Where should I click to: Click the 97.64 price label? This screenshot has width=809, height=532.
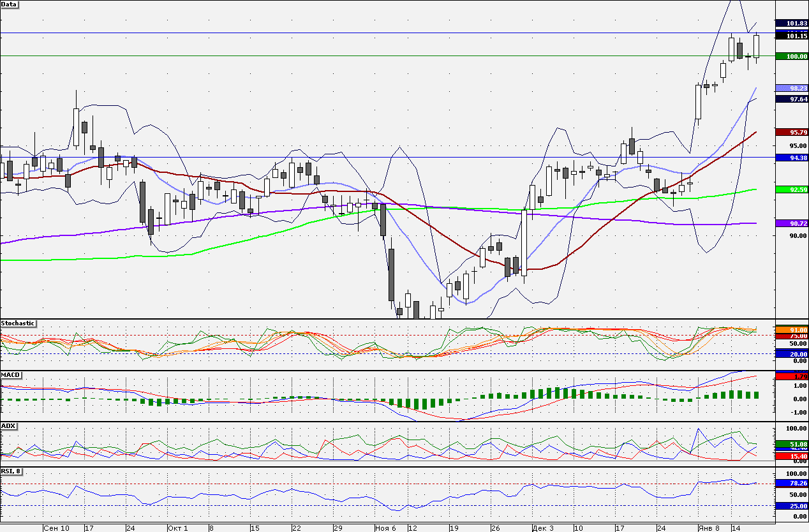pos(791,99)
